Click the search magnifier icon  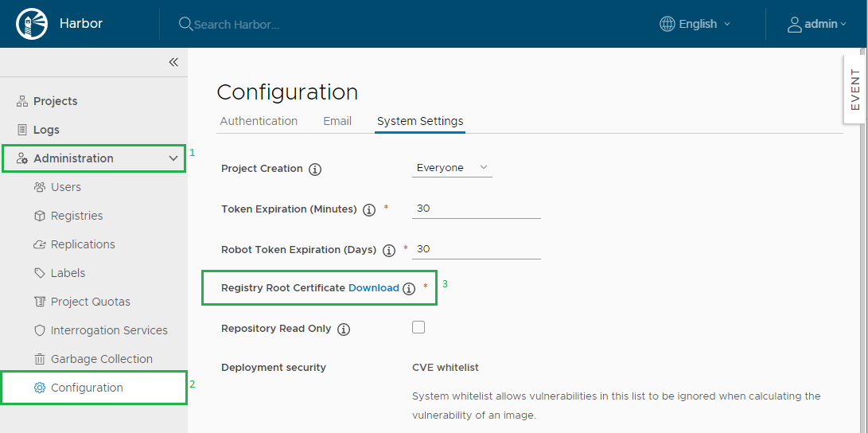185,24
